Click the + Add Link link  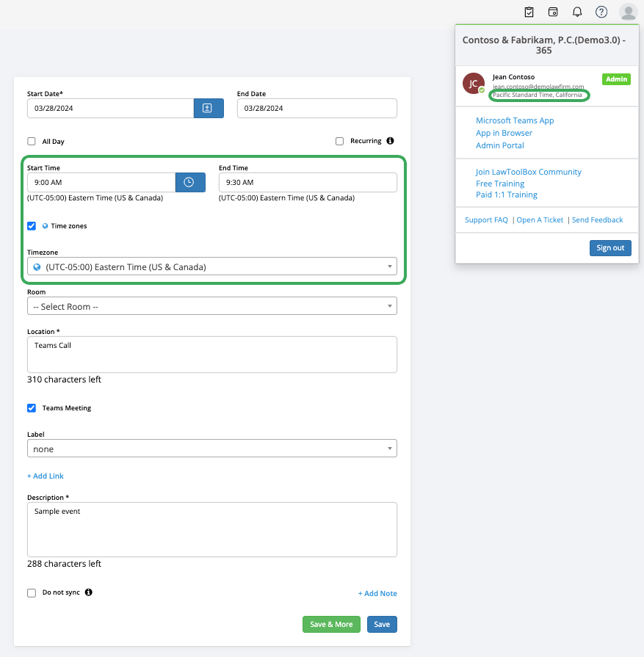point(46,476)
